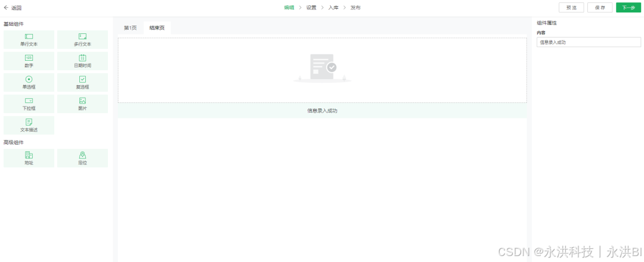Viewport: 644px width, 262px height.
Task: Click the 保存 save button
Action: tap(600, 8)
